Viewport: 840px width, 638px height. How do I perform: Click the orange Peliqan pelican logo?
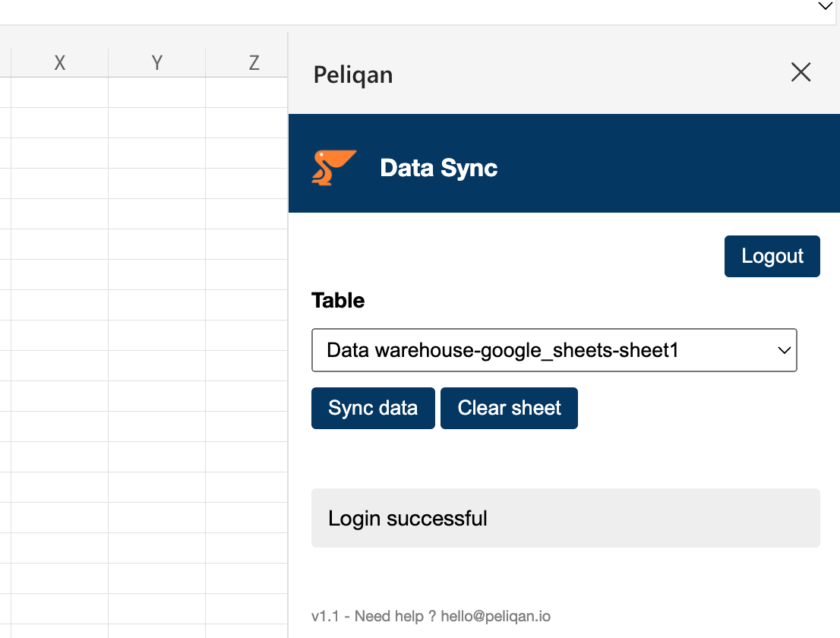tap(333, 168)
